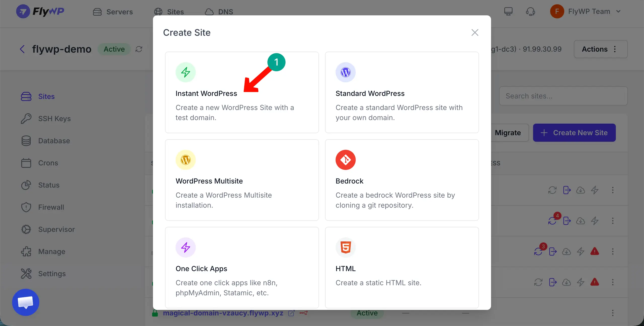Viewport: 644px width, 326px height.
Task: Open SSH Keys in the sidebar
Action: pos(46,119)
